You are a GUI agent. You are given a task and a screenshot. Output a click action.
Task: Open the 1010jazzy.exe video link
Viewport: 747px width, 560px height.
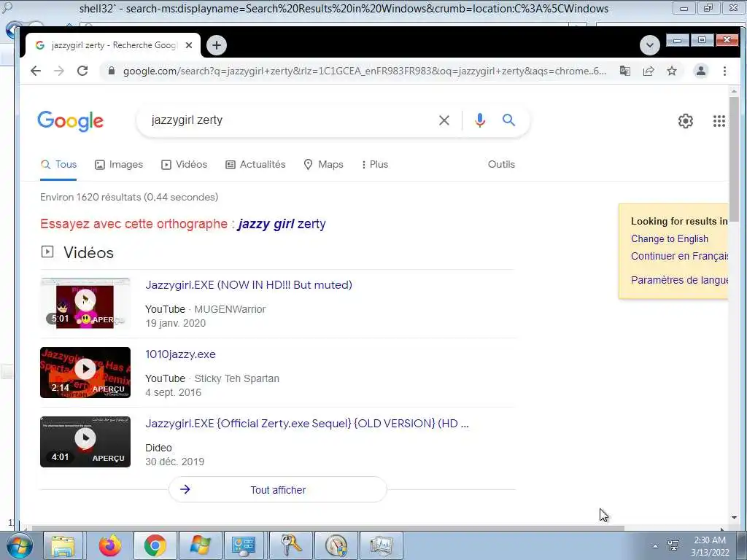(x=181, y=354)
